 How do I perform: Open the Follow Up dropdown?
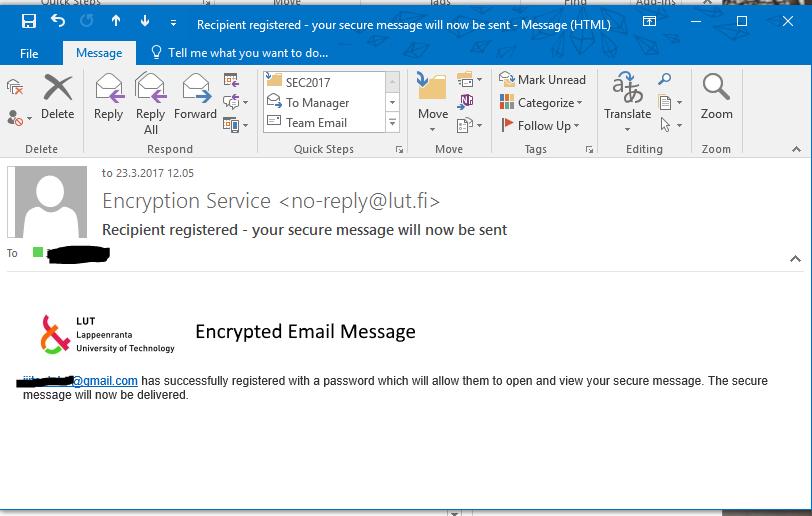tap(540, 125)
